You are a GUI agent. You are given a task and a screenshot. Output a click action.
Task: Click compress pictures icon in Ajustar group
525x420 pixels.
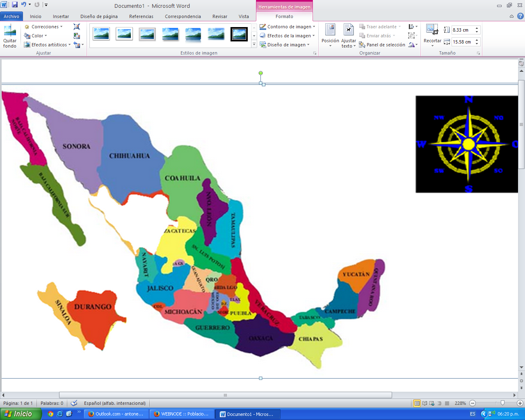(x=77, y=27)
